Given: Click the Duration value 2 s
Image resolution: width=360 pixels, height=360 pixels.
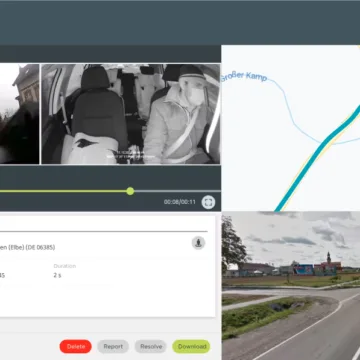Looking at the screenshot, I should pos(57,275).
